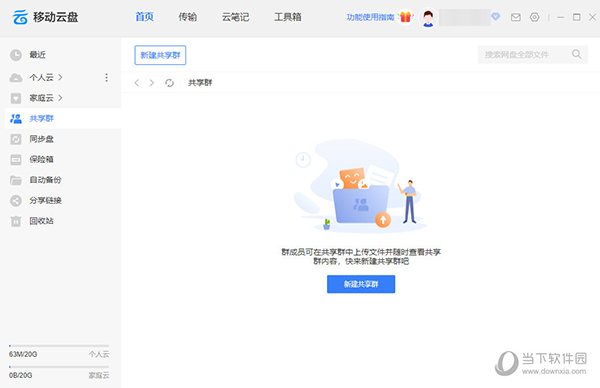Click the blue diamond VIP icon
This screenshot has height=388, width=600.
point(496,17)
